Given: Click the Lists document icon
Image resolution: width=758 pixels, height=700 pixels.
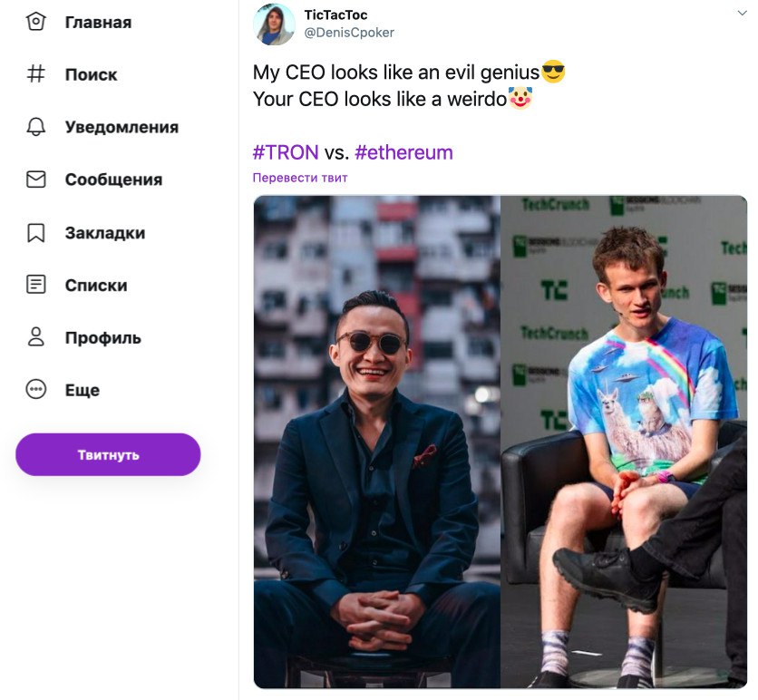Looking at the screenshot, I should [36, 285].
